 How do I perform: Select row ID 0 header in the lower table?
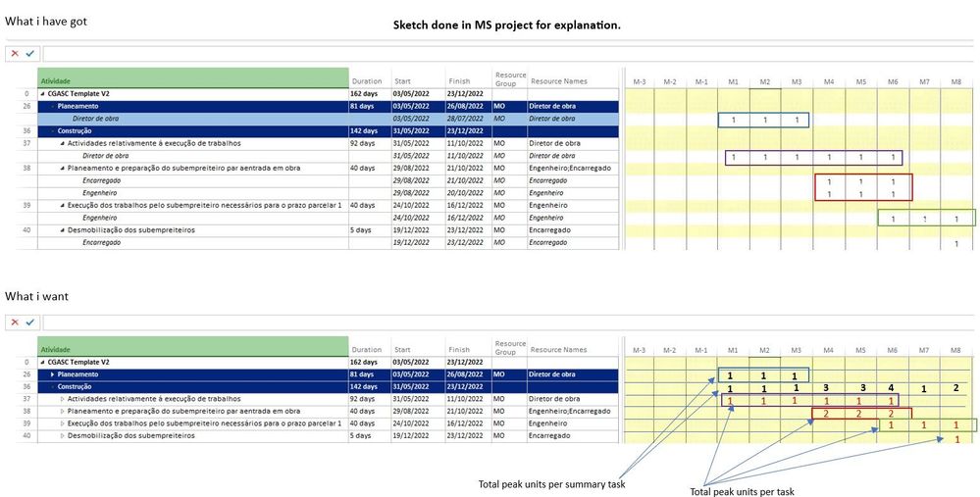pyautogui.click(x=26, y=362)
